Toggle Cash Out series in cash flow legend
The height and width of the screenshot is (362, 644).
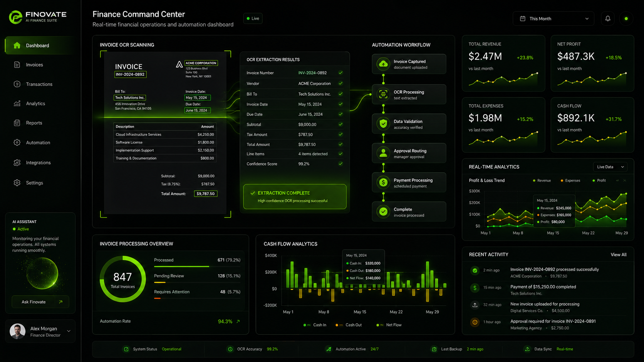tap(348, 325)
